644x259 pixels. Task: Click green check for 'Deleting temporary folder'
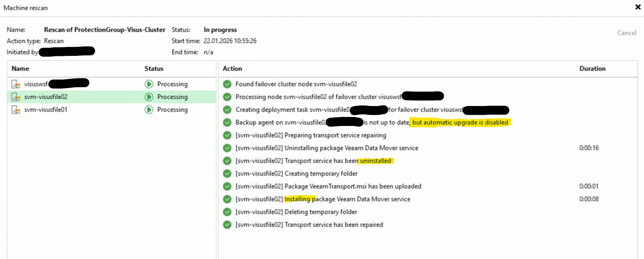227,212
